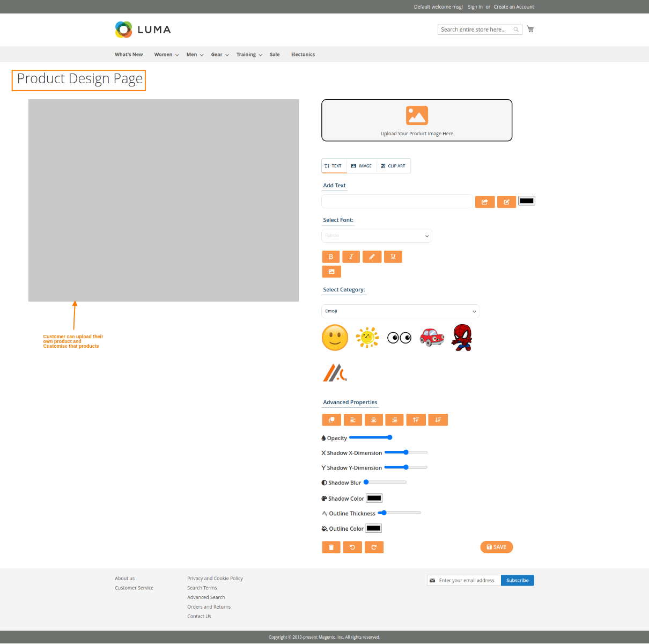Apply italic styling to text
649x644 pixels.
351,257
